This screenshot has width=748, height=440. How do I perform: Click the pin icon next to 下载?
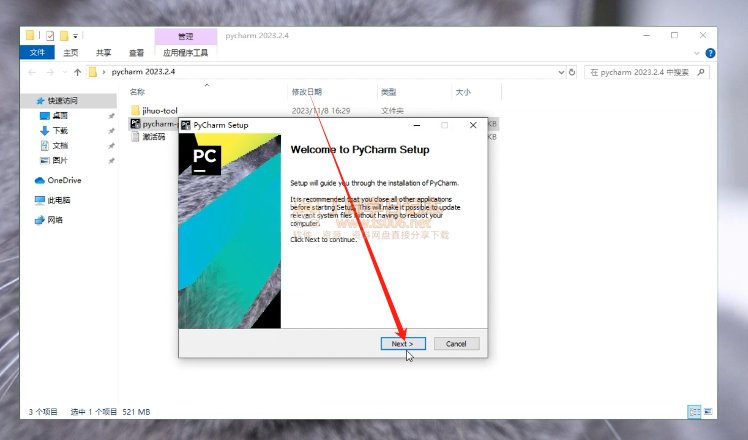point(111,131)
